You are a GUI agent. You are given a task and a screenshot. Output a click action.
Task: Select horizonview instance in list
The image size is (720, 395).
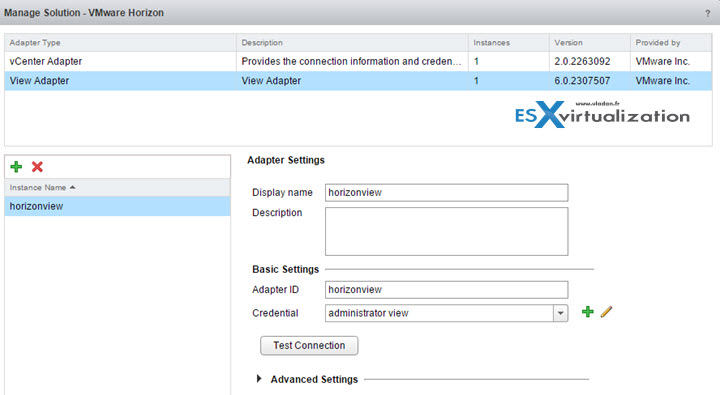coord(118,206)
